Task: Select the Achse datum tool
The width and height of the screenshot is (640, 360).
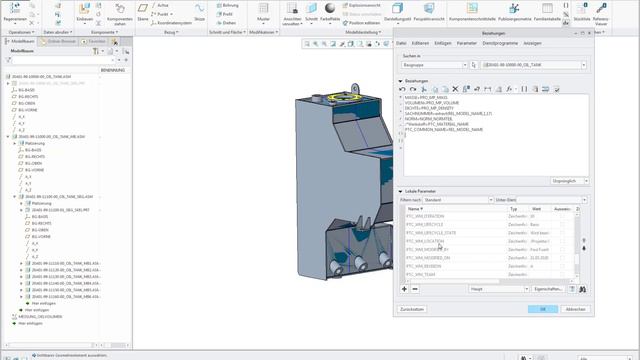Action: [160, 5]
